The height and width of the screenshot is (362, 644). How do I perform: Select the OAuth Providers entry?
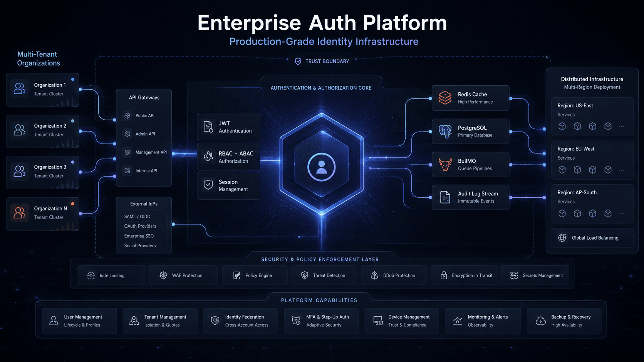[x=140, y=226]
